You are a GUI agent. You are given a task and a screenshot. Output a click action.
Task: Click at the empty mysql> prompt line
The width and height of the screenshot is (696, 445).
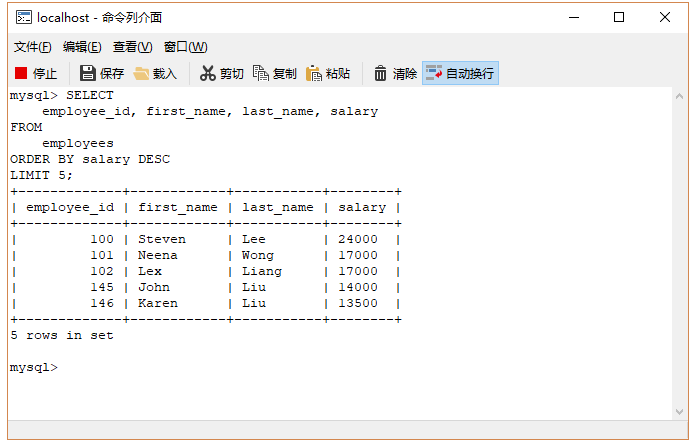pyautogui.click(x=340, y=367)
